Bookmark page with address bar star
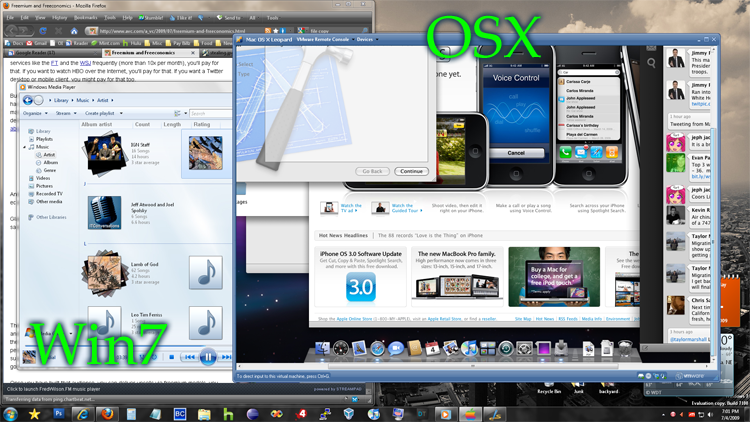 276,31
